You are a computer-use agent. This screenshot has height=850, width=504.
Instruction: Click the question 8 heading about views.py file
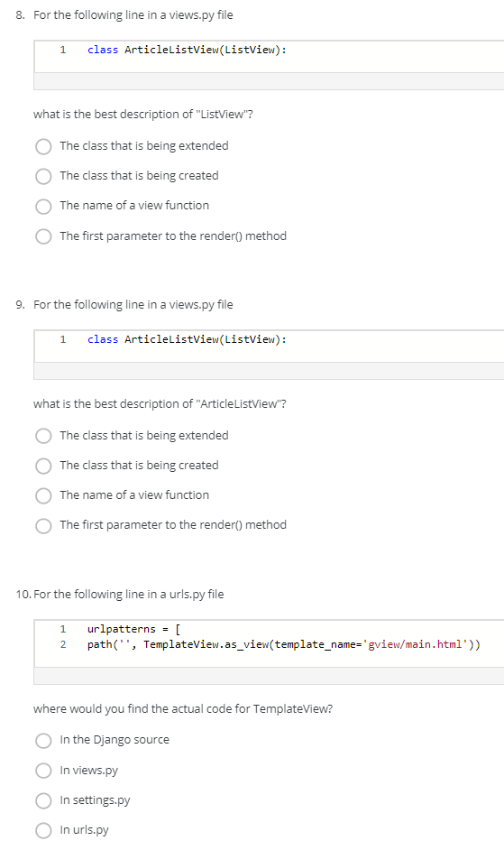click(x=133, y=15)
